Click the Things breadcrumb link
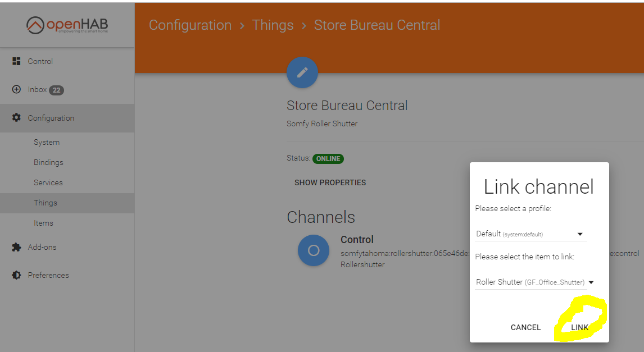Viewport: 644px width, 352px height. click(273, 25)
